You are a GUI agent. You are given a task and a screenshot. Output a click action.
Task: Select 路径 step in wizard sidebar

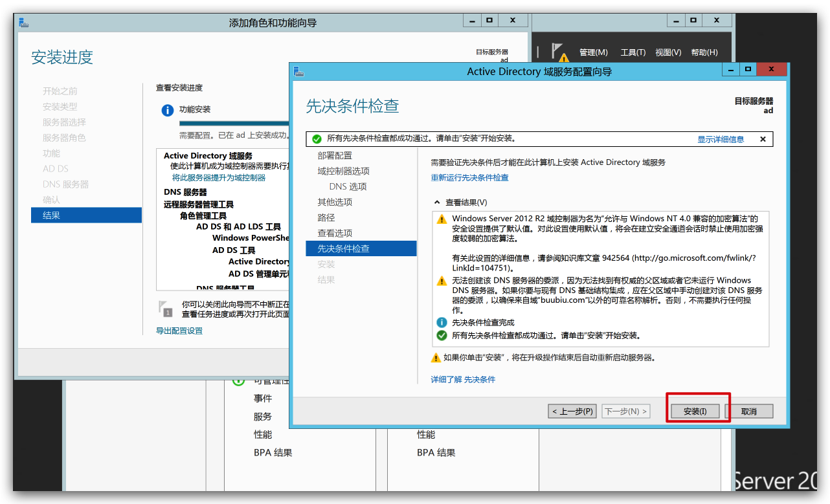click(x=326, y=217)
